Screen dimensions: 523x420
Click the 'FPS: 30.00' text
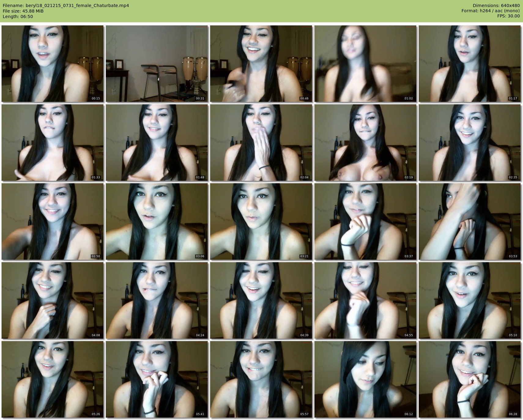[x=508, y=16]
